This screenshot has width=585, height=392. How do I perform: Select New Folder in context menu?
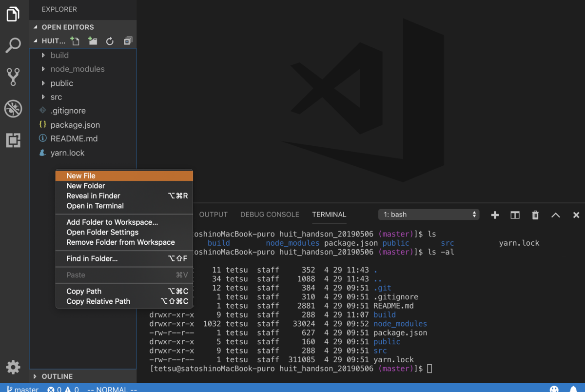pos(124,186)
